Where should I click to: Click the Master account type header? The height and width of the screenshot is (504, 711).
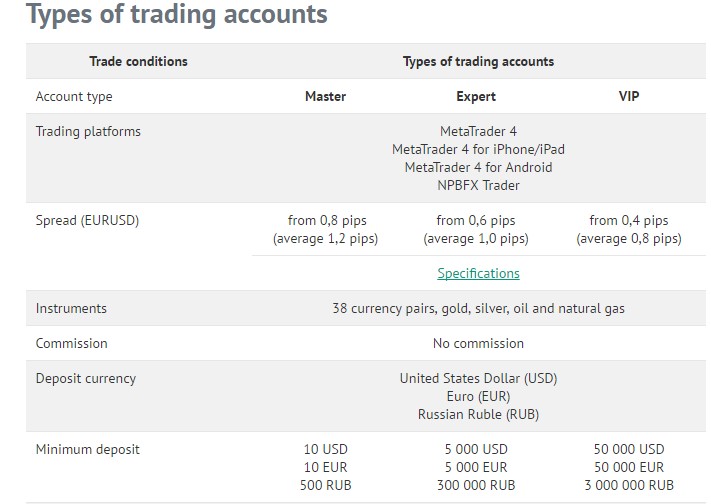tap(326, 96)
